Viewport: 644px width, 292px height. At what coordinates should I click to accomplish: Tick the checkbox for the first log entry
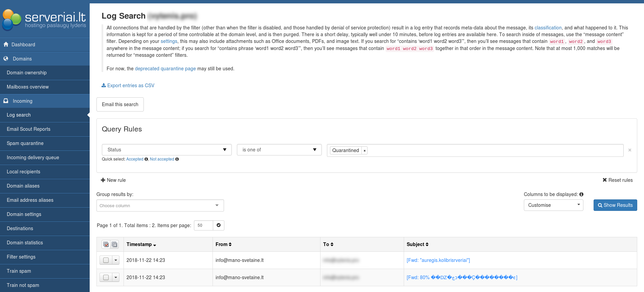coord(106,260)
